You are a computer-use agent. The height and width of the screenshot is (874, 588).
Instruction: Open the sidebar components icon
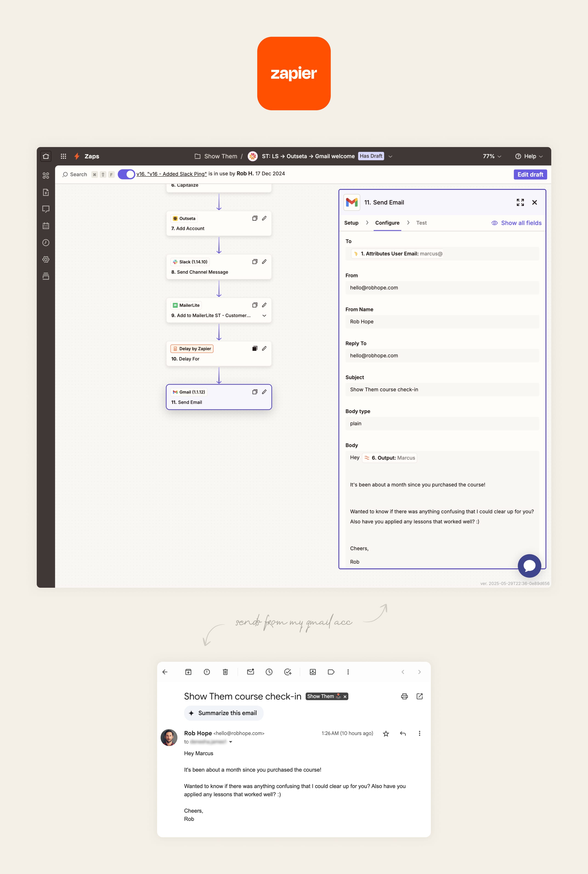tap(46, 176)
